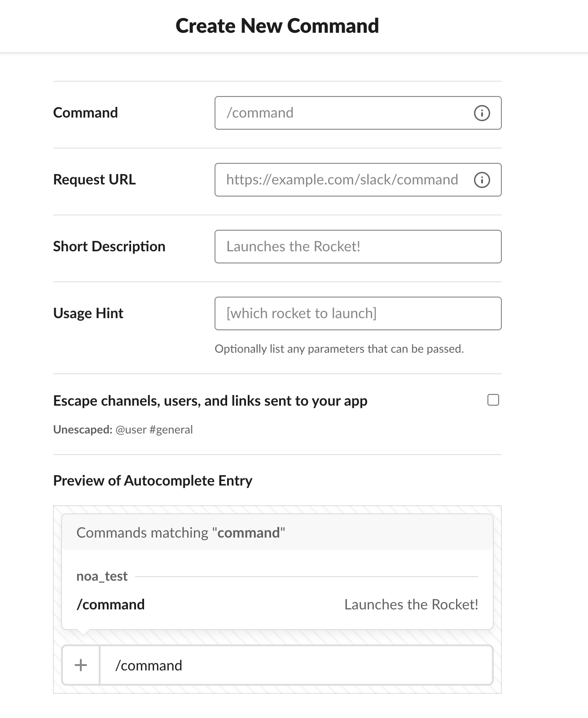Click the Request URL label

(94, 179)
